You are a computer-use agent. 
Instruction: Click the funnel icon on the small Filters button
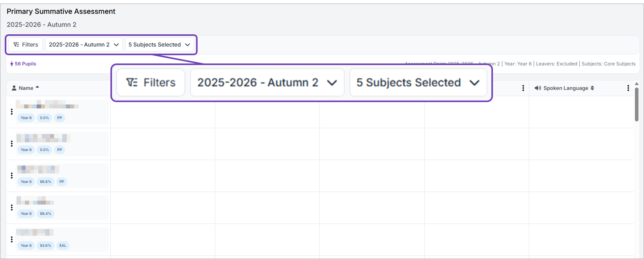coord(16,45)
